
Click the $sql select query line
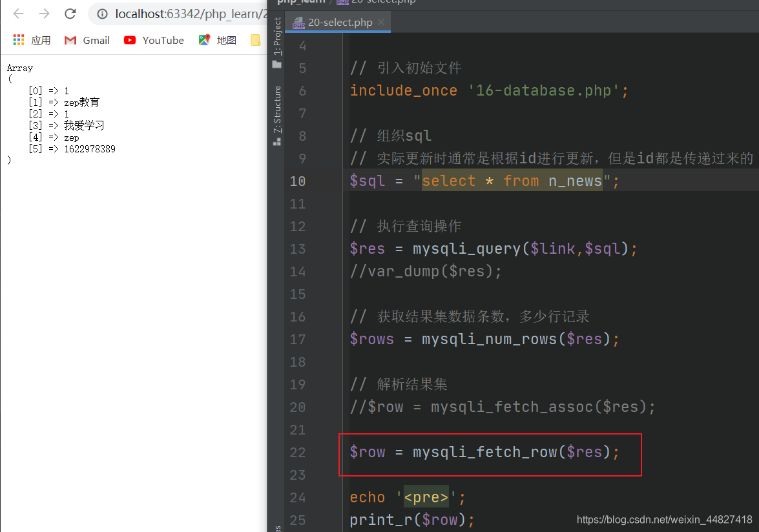tap(484, 181)
